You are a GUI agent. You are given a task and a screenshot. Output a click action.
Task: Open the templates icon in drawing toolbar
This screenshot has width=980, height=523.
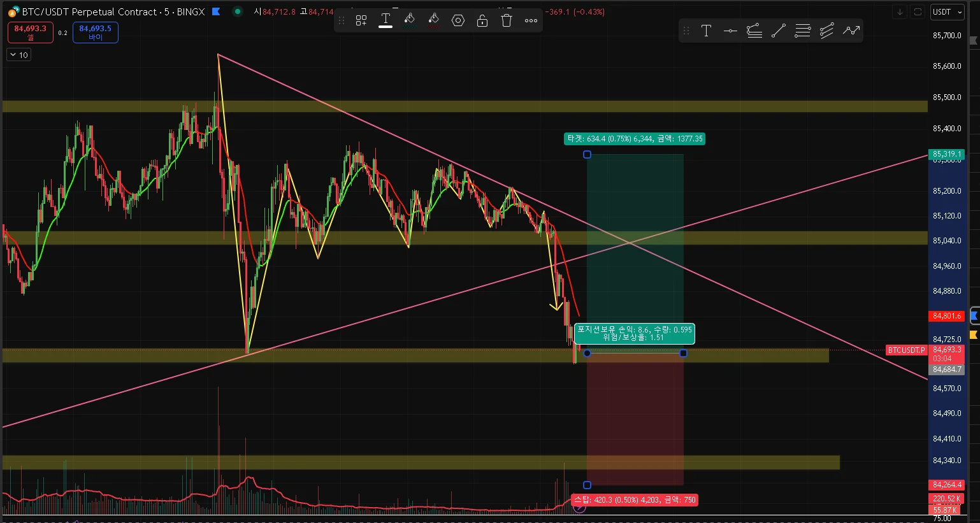pos(361,20)
